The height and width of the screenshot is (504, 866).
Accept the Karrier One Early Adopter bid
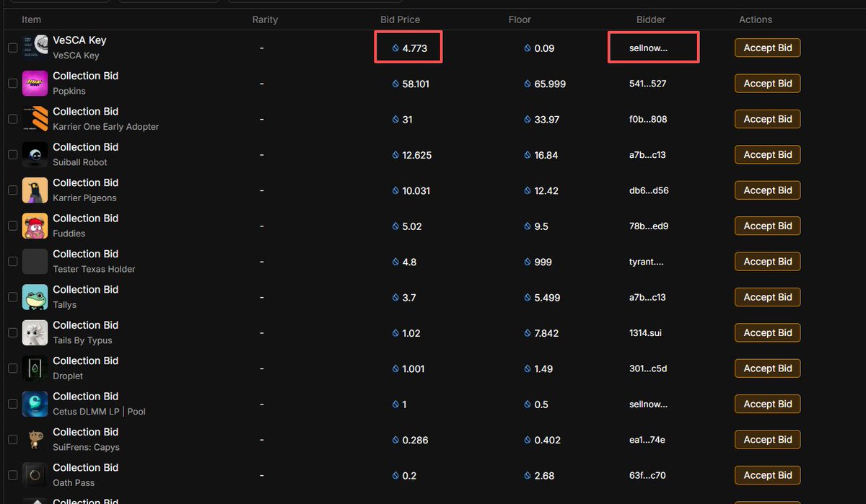[767, 119]
